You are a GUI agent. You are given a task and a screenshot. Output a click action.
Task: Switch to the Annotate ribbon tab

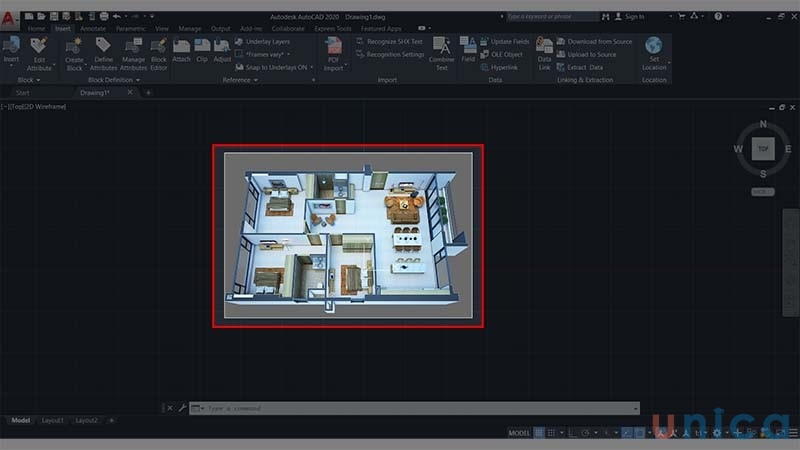click(x=93, y=29)
